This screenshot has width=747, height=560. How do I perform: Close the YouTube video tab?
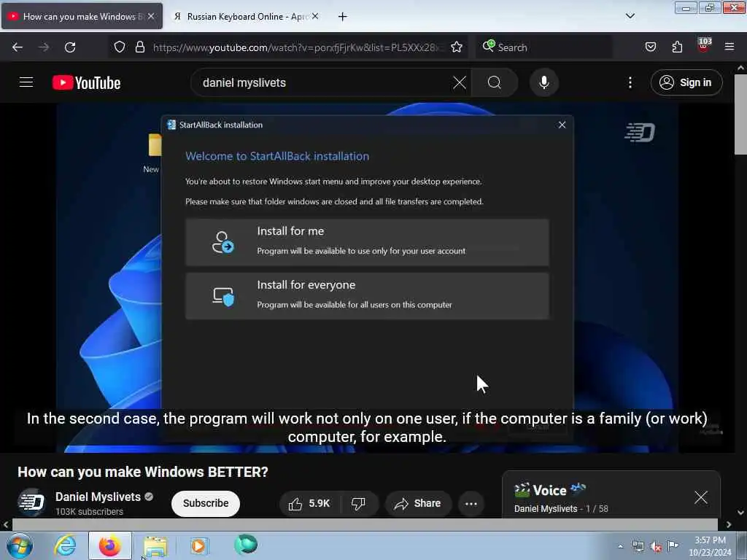(150, 16)
